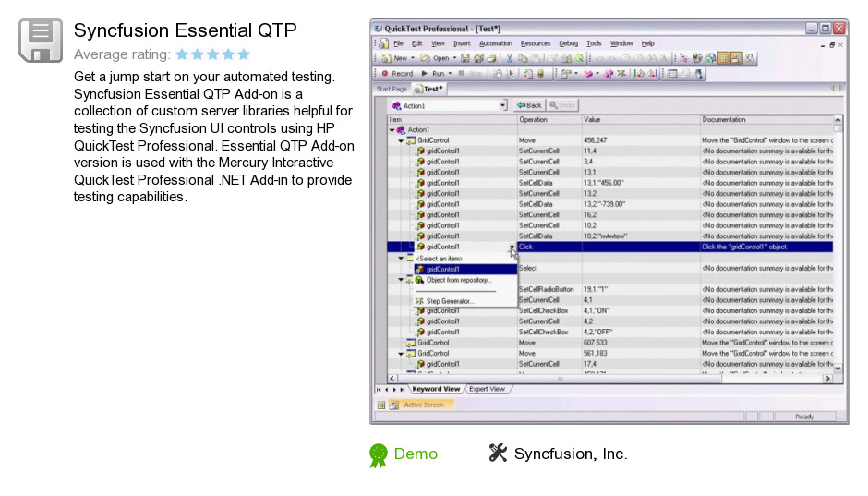The image size is (868, 496).
Task: Click the last toolbar icon on first row
Action: [x=750, y=58]
